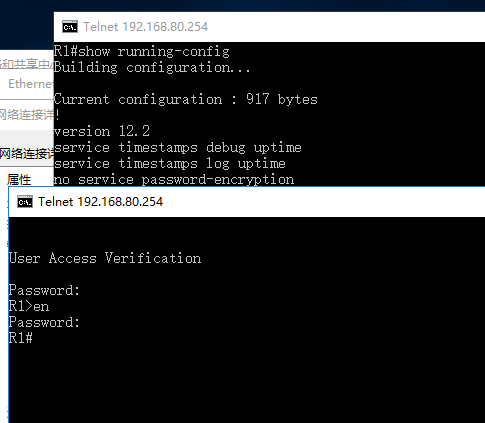Click service timestamps log uptime line
This screenshot has width=485, height=423.
170,163
